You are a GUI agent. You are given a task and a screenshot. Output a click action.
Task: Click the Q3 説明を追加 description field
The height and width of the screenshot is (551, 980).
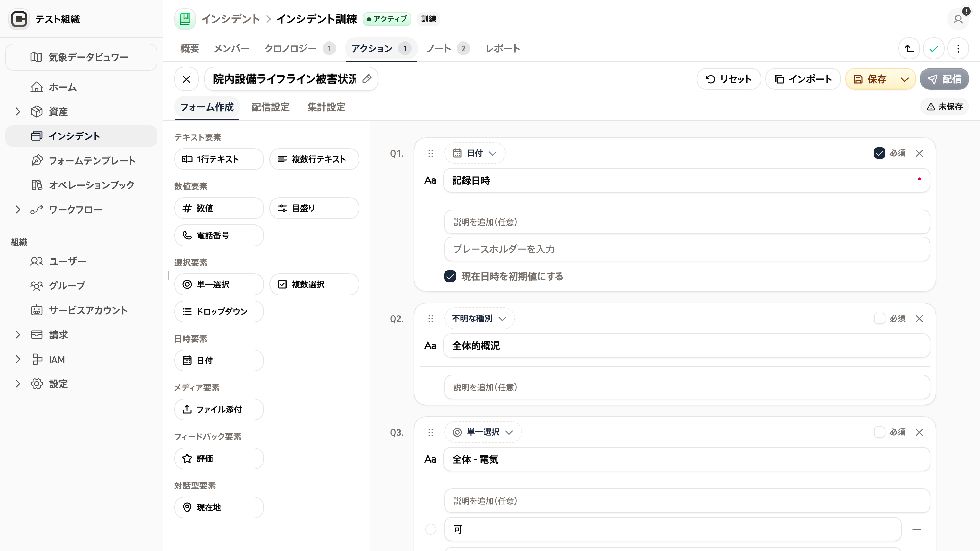(687, 501)
